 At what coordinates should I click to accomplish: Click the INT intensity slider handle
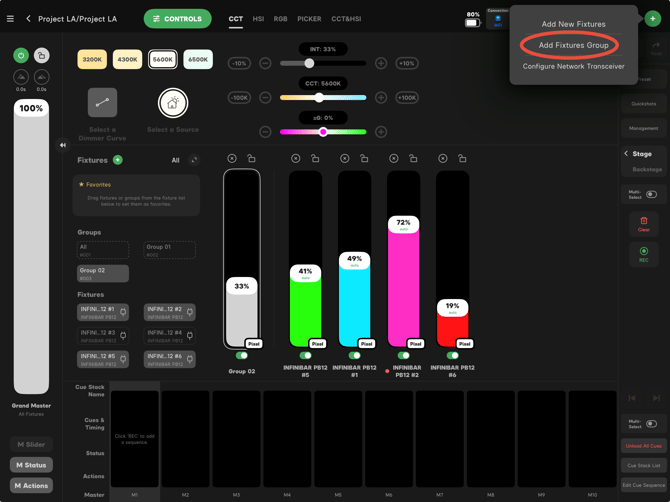tap(309, 64)
